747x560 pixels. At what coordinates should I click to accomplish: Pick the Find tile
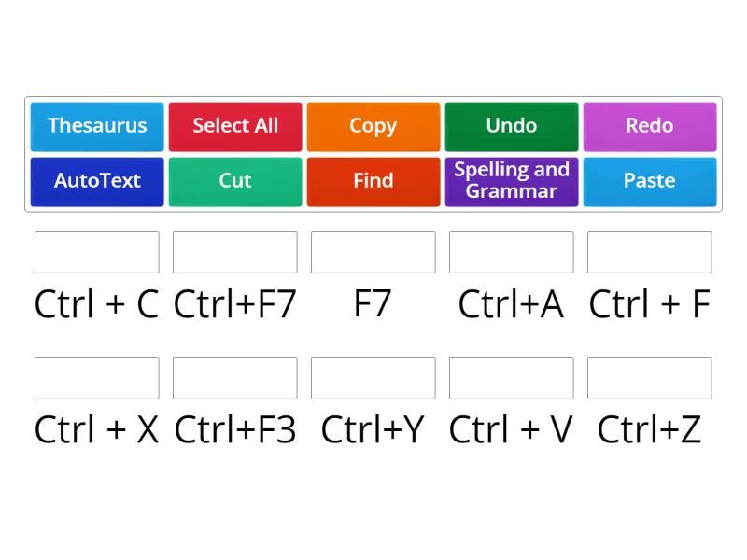click(x=373, y=181)
